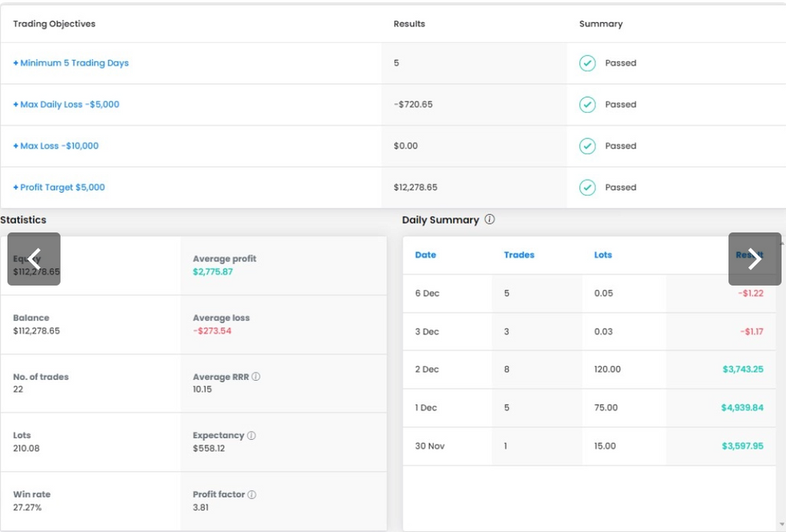The width and height of the screenshot is (786, 532).
Task: Select the 30 Nov date cell
Action: 430,446
